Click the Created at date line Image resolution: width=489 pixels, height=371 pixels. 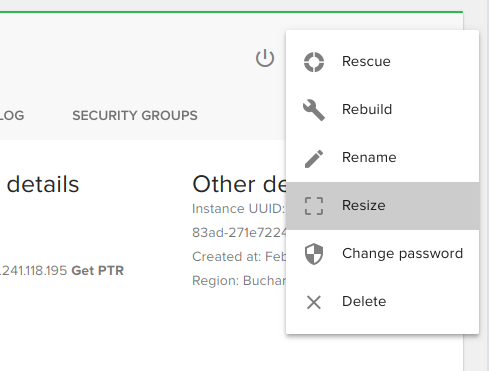pos(239,257)
